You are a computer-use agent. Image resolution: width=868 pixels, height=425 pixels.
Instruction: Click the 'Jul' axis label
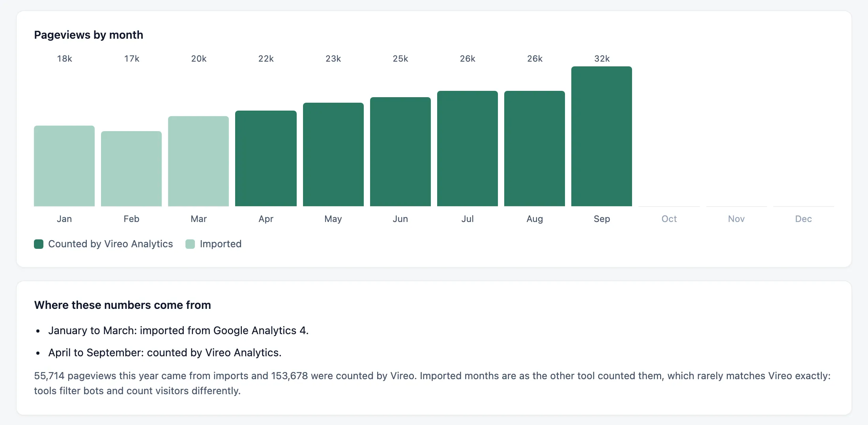[x=468, y=219]
